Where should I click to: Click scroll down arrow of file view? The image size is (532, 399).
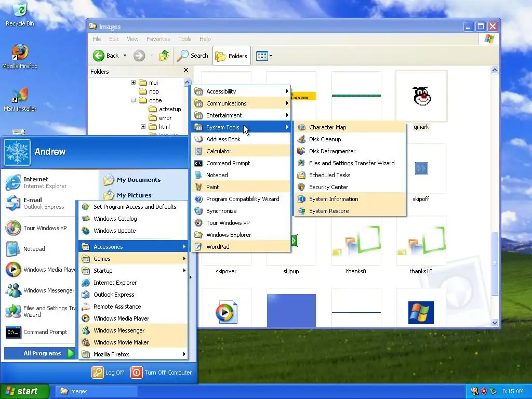point(495,323)
